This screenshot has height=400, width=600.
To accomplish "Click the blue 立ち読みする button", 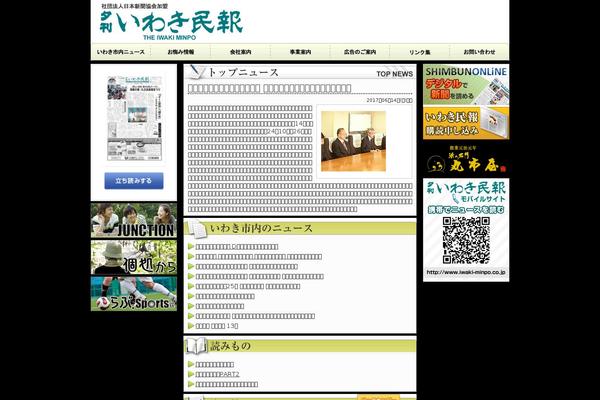I will point(134,181).
